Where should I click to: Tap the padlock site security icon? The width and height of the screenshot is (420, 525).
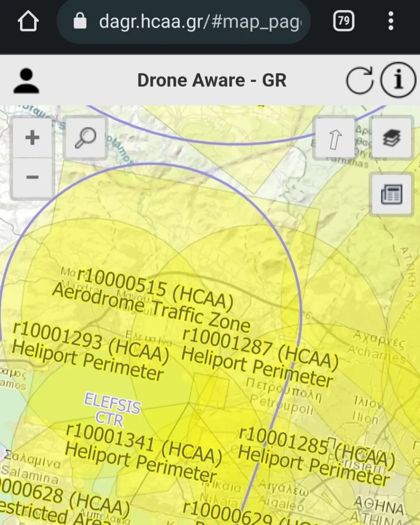tap(80, 21)
